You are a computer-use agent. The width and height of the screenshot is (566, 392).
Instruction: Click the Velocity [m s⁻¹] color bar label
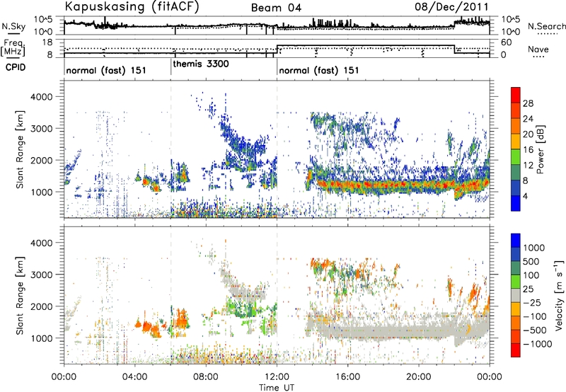click(x=559, y=294)
